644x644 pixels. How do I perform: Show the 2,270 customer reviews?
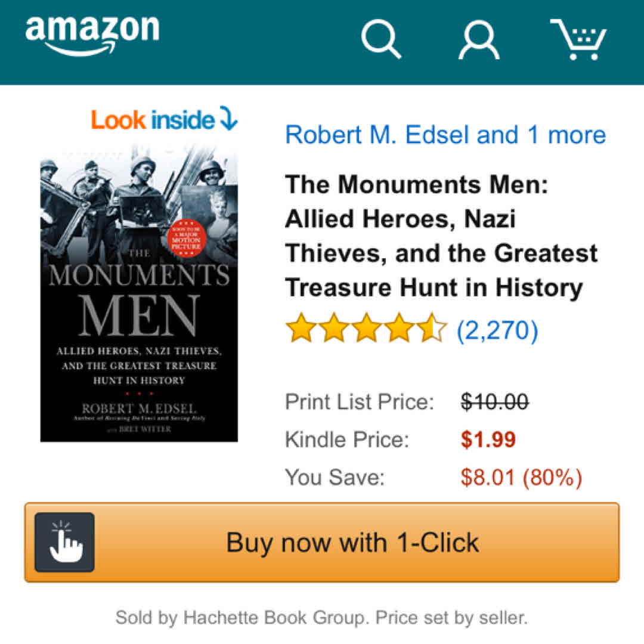(x=497, y=330)
